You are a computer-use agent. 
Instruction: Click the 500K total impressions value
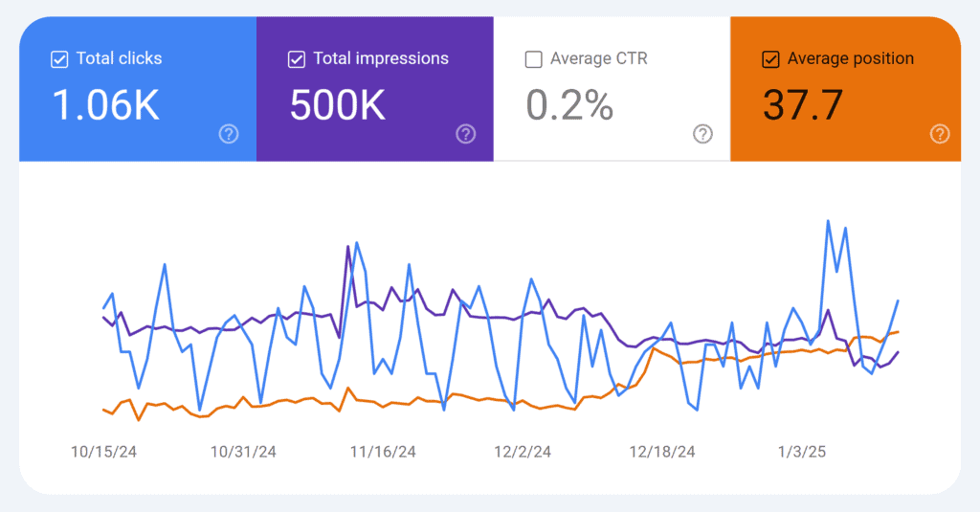(338, 104)
